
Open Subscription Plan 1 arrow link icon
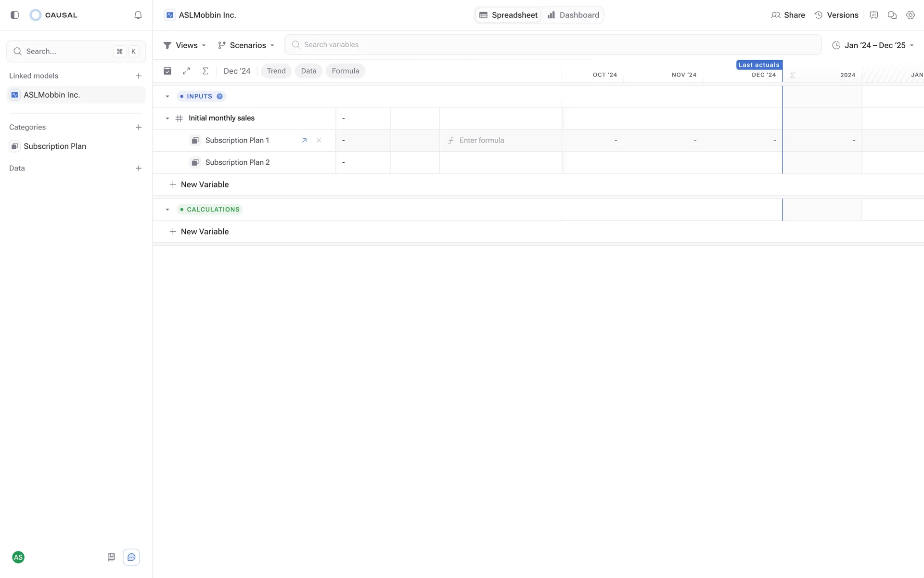coord(304,140)
